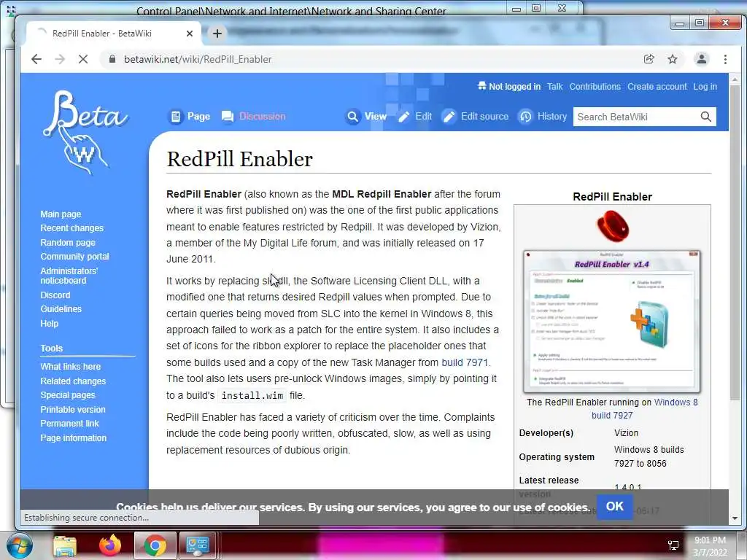Image resolution: width=747 pixels, height=560 pixels.
Task: Click the browser forward arrow
Action: tap(60, 59)
